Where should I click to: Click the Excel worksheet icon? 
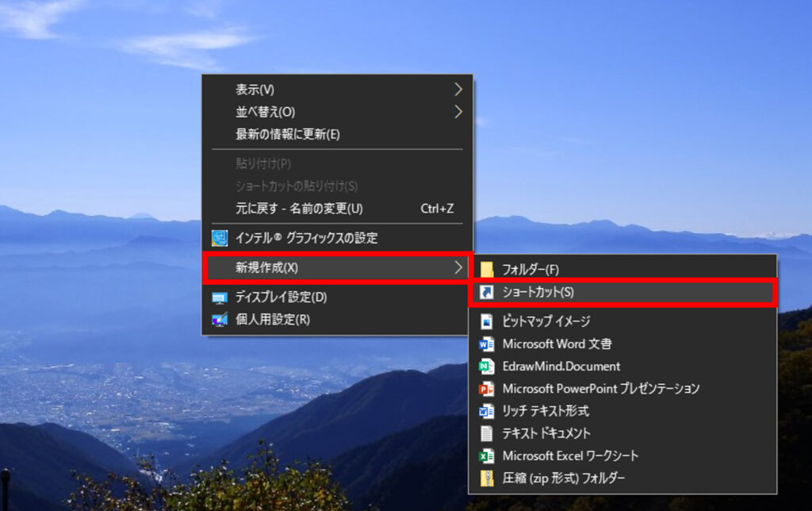(486, 456)
